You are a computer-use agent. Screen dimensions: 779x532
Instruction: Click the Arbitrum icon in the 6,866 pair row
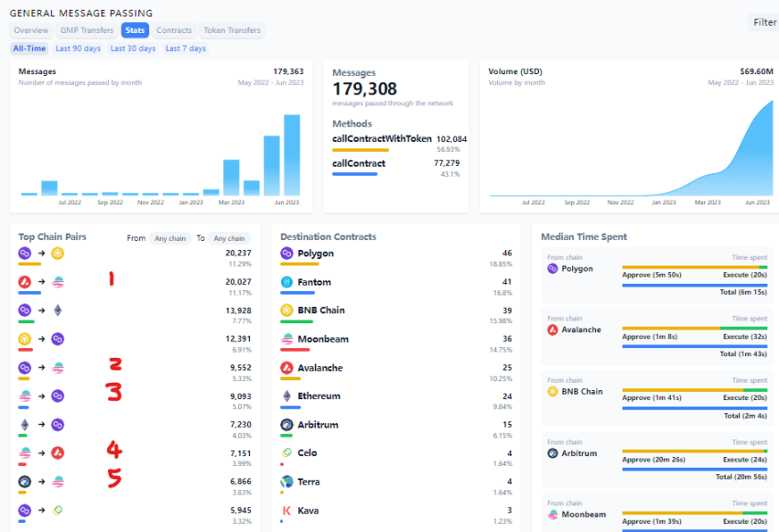25,482
